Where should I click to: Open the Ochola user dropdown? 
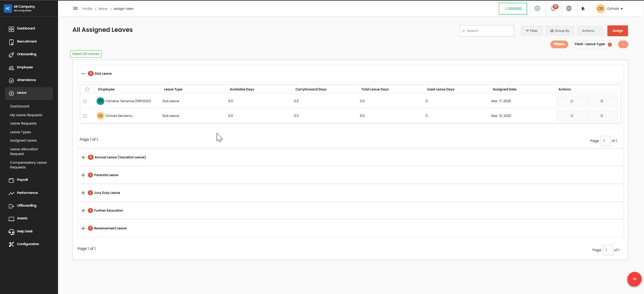pos(610,9)
